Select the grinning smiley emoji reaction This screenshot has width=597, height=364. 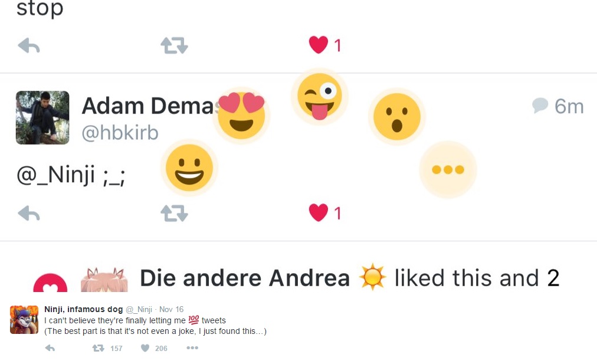point(189,168)
